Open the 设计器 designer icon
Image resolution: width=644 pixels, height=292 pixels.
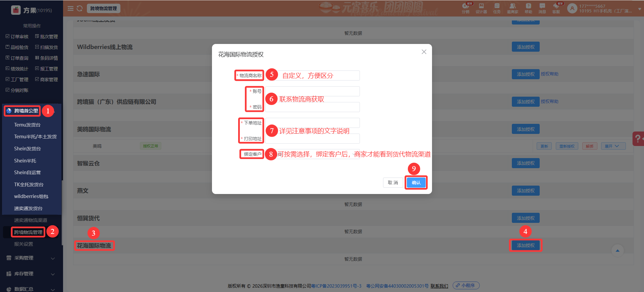click(481, 8)
